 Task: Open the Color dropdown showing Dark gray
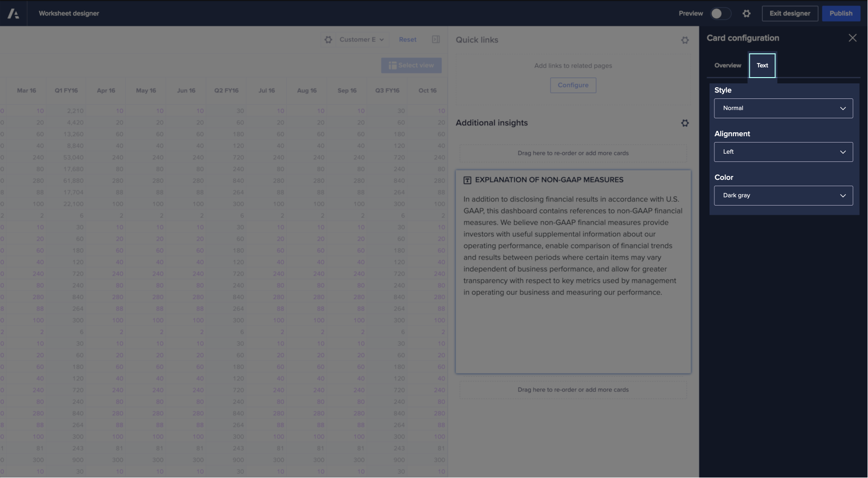pyautogui.click(x=783, y=195)
